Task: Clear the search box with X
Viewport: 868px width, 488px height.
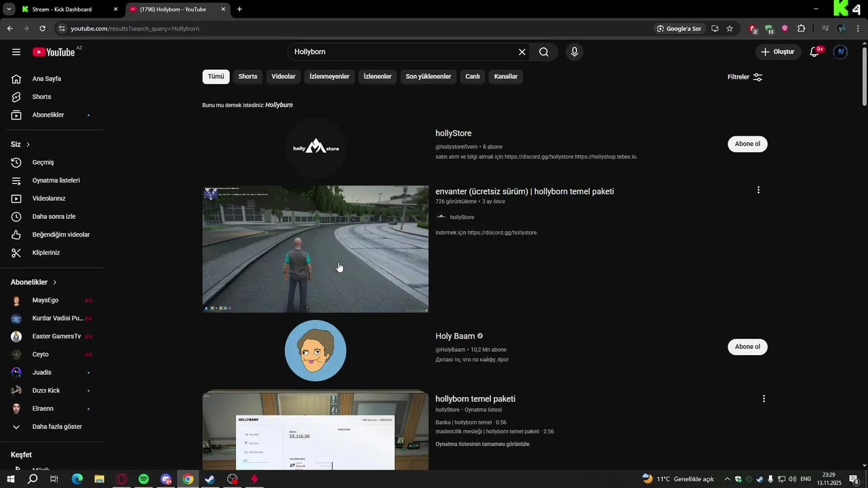Action: coord(522,52)
